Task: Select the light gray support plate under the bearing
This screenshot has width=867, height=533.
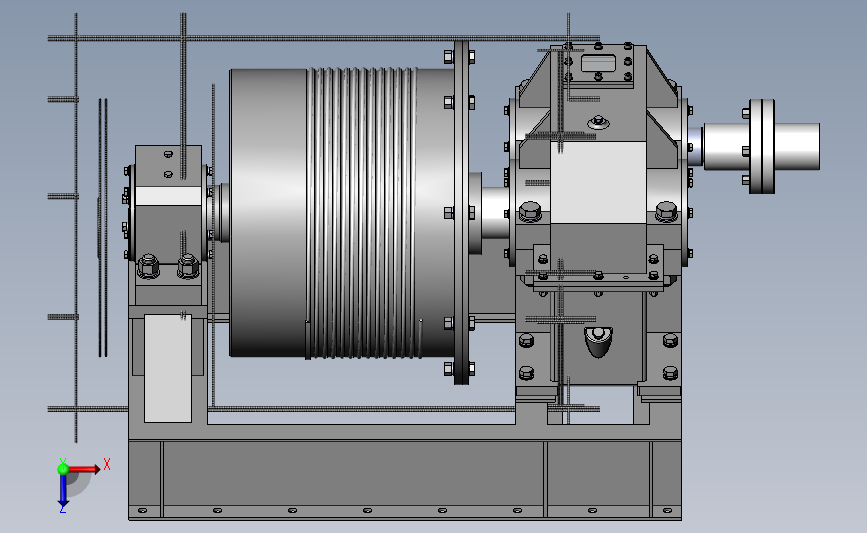Action: [168, 369]
